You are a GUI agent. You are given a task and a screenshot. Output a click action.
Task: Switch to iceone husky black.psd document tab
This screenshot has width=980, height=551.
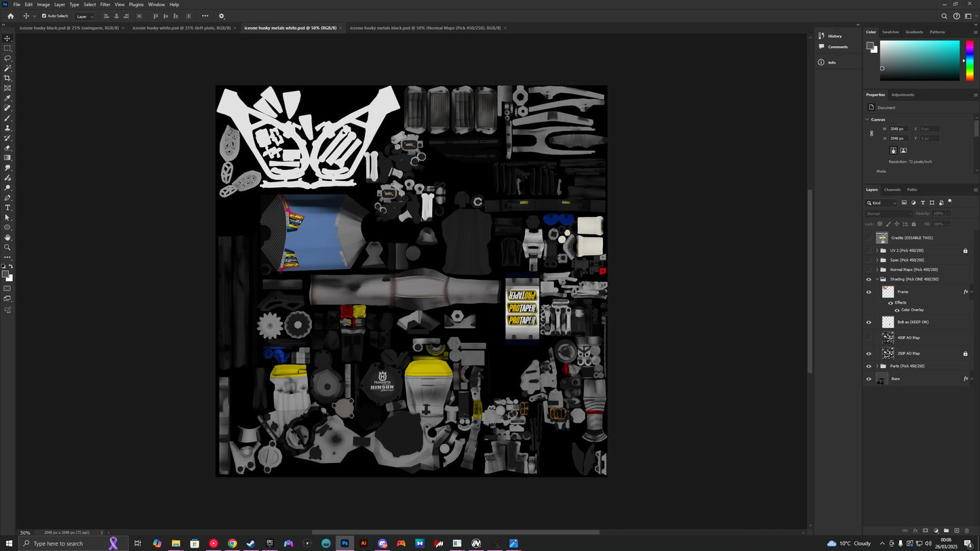click(68, 28)
